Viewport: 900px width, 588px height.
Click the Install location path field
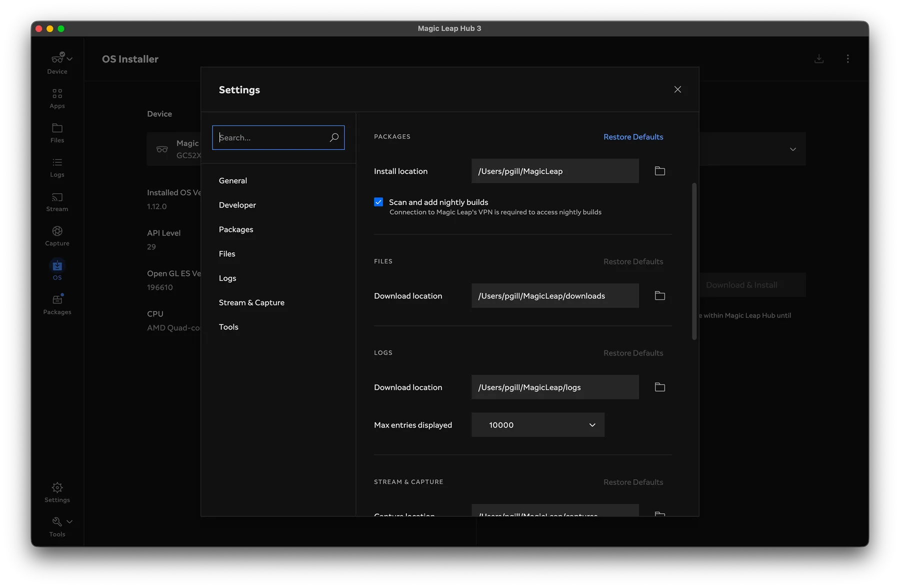555,171
